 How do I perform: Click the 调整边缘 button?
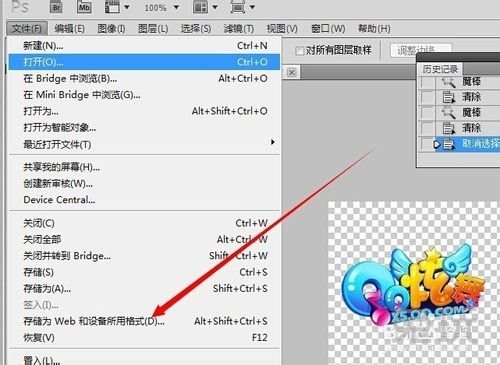pyautogui.click(x=421, y=50)
